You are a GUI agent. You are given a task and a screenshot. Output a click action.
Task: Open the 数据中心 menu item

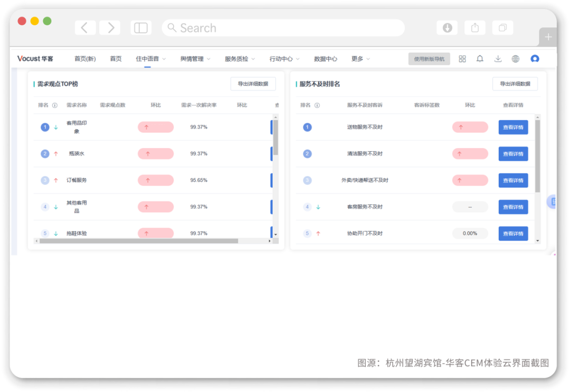coord(325,59)
